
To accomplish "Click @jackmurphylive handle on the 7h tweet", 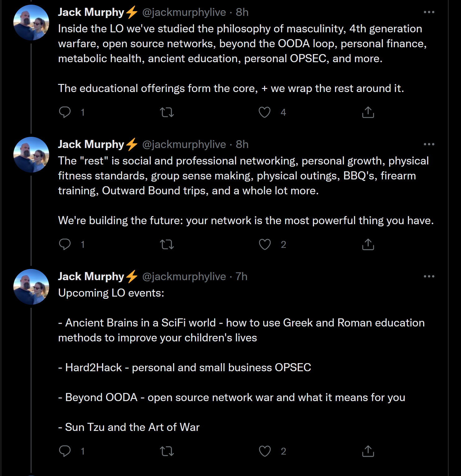I will [184, 276].
